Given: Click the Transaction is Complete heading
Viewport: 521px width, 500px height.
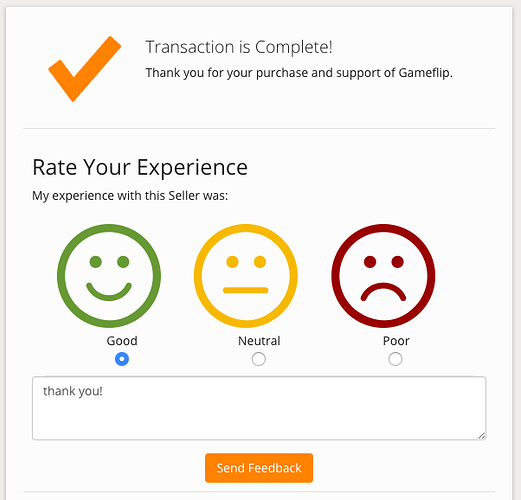Looking at the screenshot, I should 239,47.
